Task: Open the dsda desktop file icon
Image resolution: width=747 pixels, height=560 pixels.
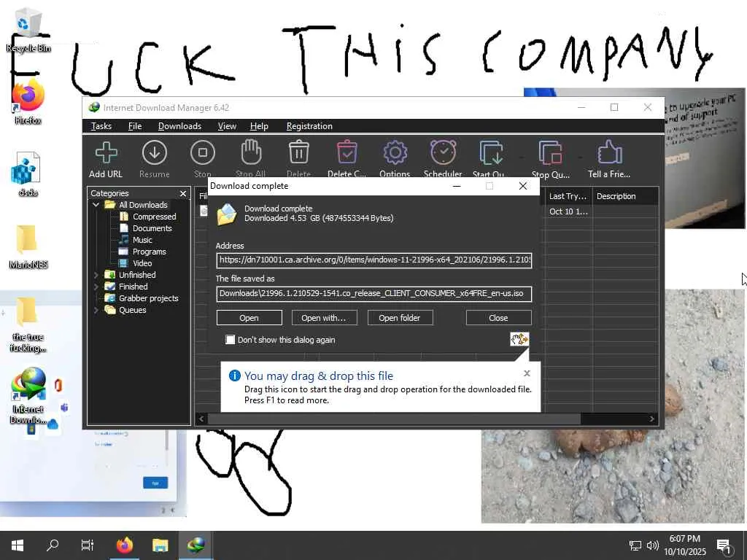Action: [28, 174]
